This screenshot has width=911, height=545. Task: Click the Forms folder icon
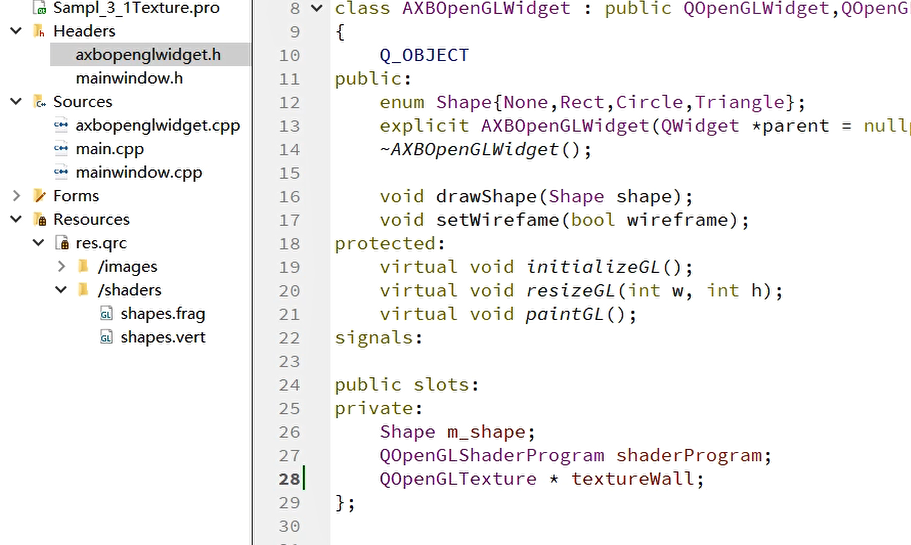pos(40,196)
